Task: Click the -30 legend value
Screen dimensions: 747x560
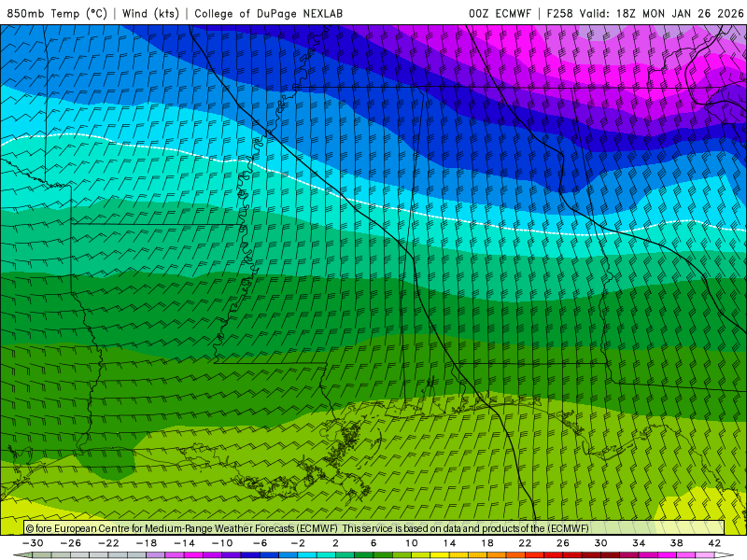Action: [x=33, y=543]
